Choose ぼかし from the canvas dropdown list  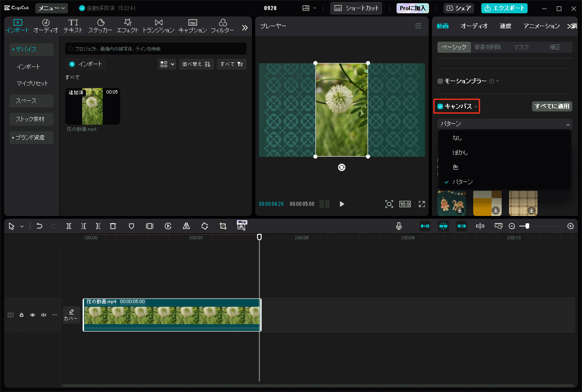(460, 152)
